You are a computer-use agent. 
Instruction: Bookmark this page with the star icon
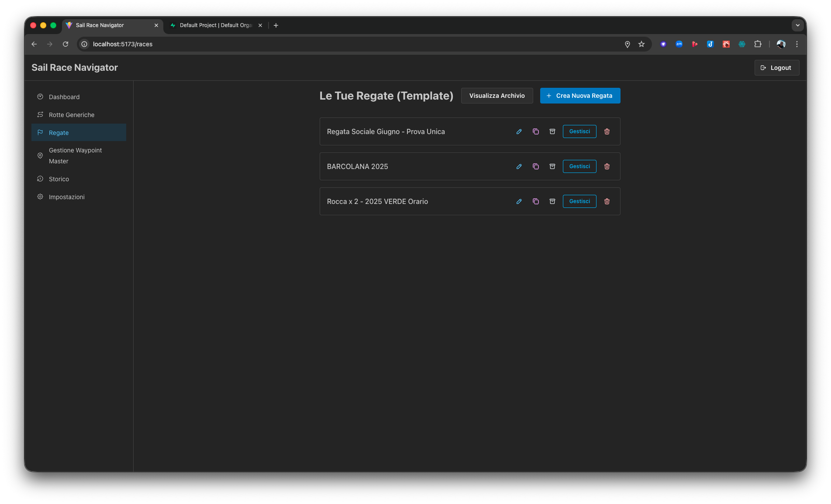[x=641, y=44]
